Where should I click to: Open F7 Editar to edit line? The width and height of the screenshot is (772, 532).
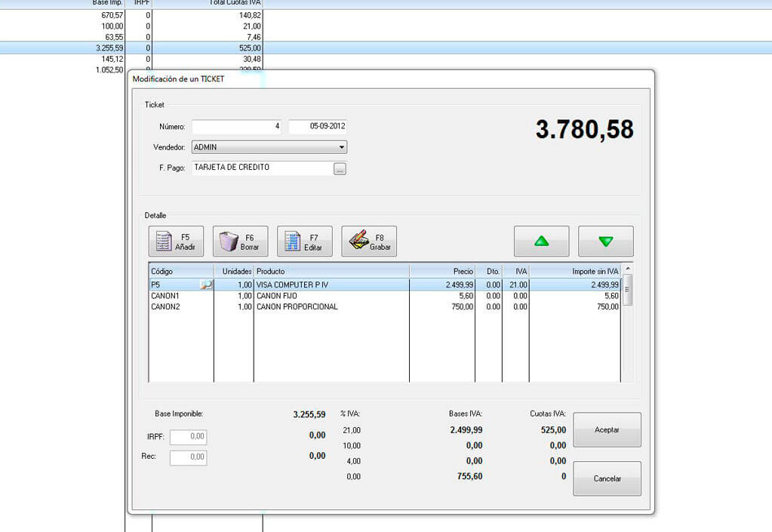304,241
